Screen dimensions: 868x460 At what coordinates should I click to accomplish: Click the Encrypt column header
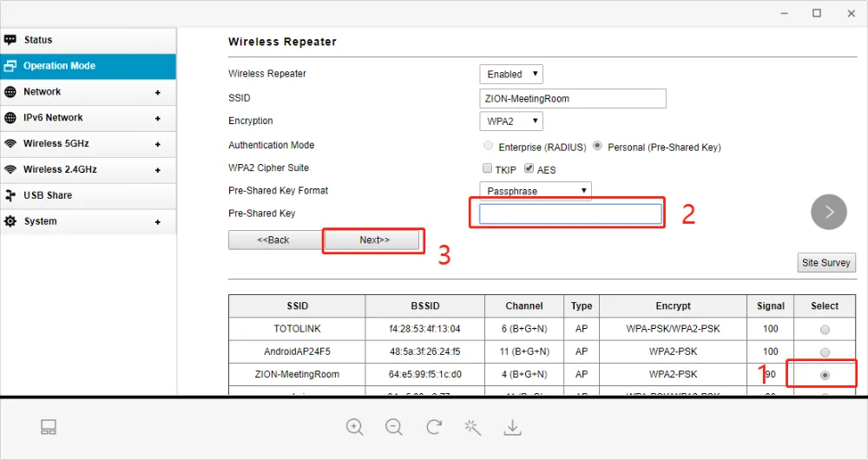point(674,306)
